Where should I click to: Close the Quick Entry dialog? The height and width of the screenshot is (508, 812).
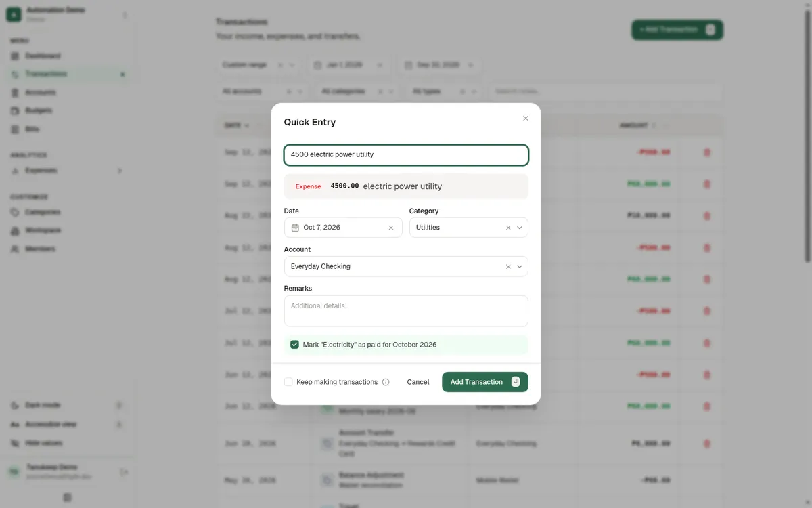526,118
